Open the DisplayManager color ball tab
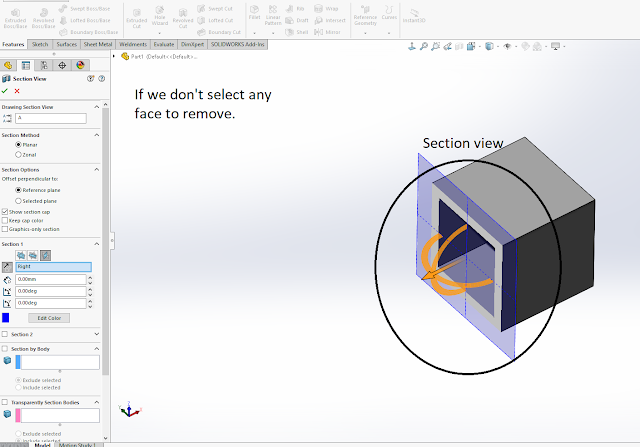 point(80,65)
